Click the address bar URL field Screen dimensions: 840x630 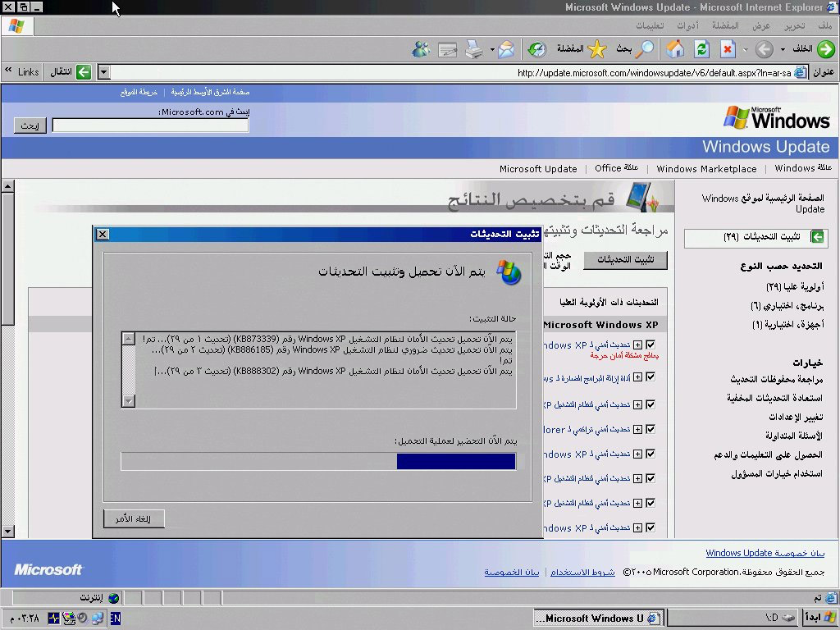click(x=452, y=72)
